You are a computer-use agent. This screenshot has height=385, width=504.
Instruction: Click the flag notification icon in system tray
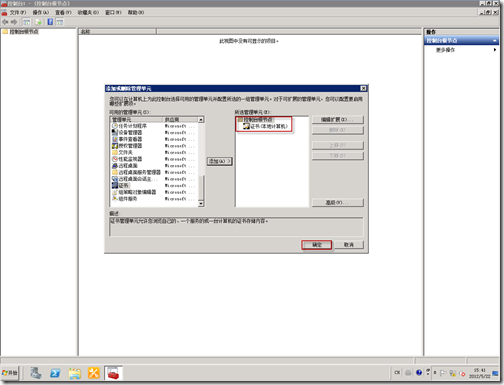tap(443, 373)
